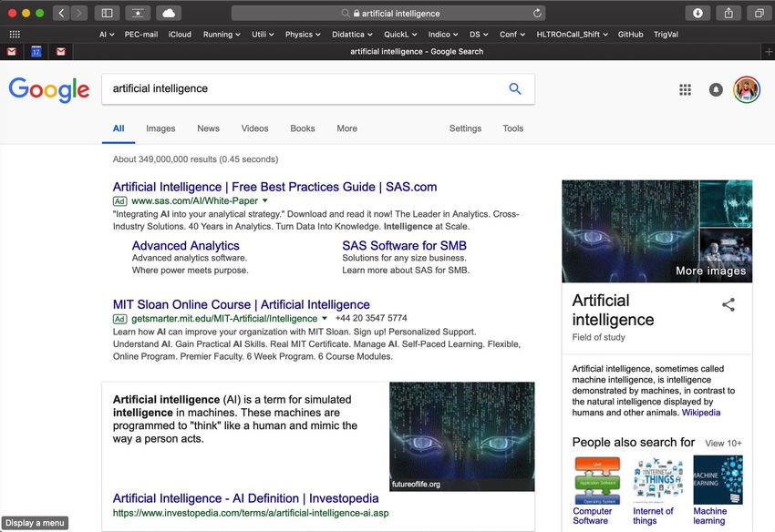
Task: Select the first pinned Gmail tab
Action: coord(12,51)
